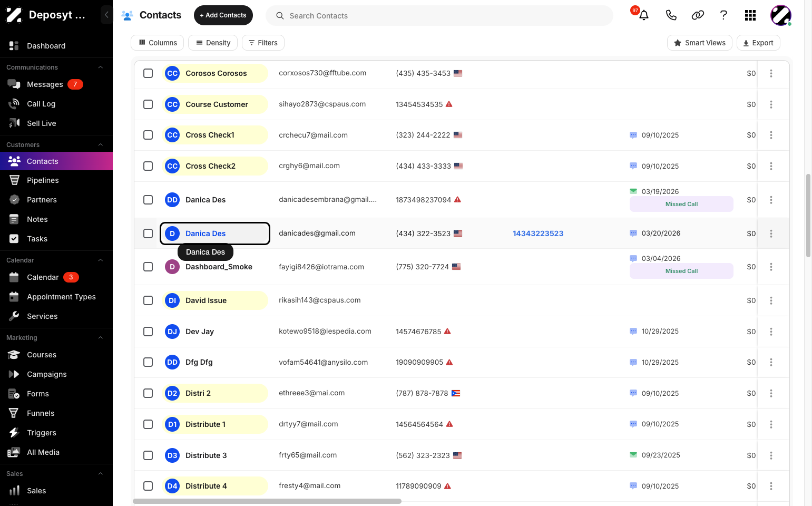Click the DD avatar of Danica Des
The height and width of the screenshot is (506, 812).
[x=172, y=200]
